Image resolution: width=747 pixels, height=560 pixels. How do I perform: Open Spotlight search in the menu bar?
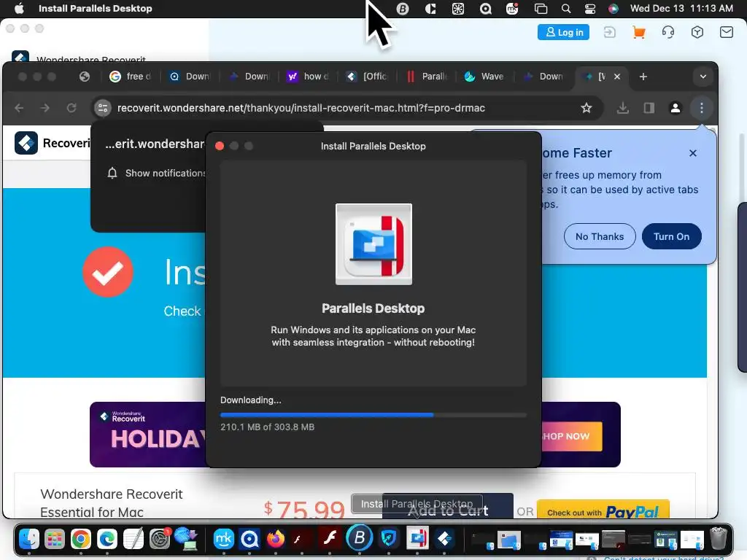pos(566,9)
